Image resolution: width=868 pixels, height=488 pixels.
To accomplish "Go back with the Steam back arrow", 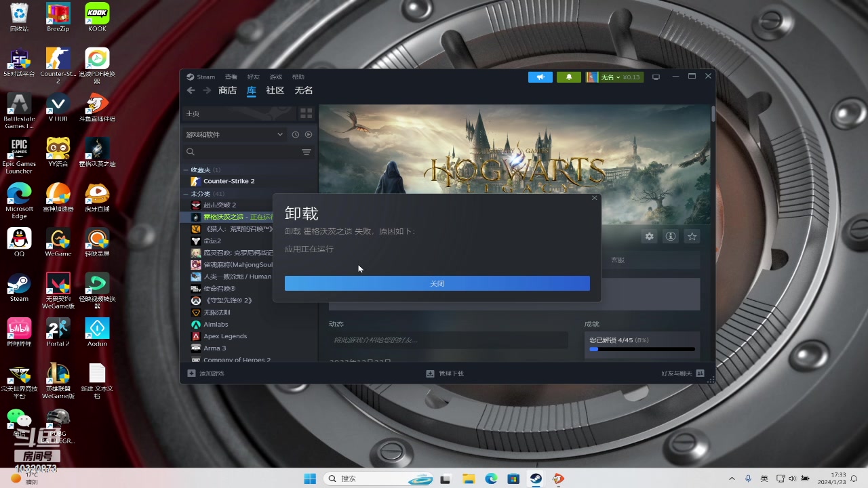I will click(191, 91).
